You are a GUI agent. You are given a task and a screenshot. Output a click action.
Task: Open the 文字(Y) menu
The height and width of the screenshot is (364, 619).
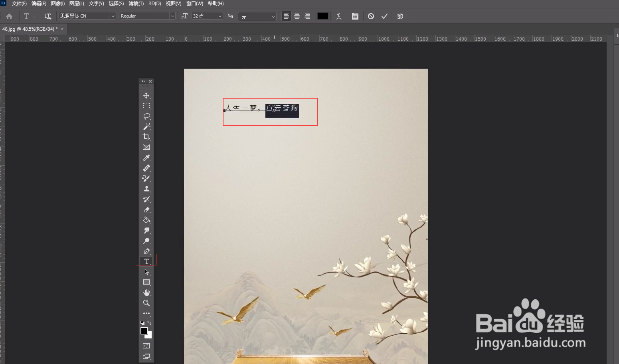pos(96,4)
